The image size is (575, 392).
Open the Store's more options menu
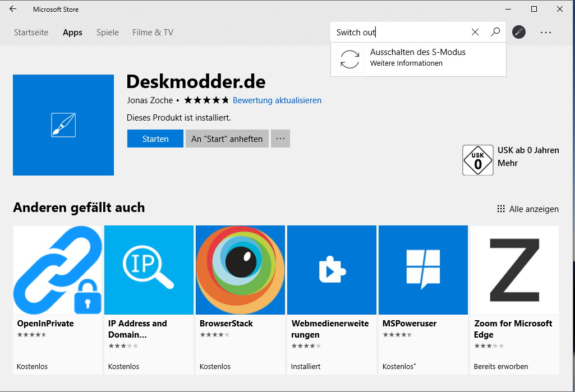(546, 33)
